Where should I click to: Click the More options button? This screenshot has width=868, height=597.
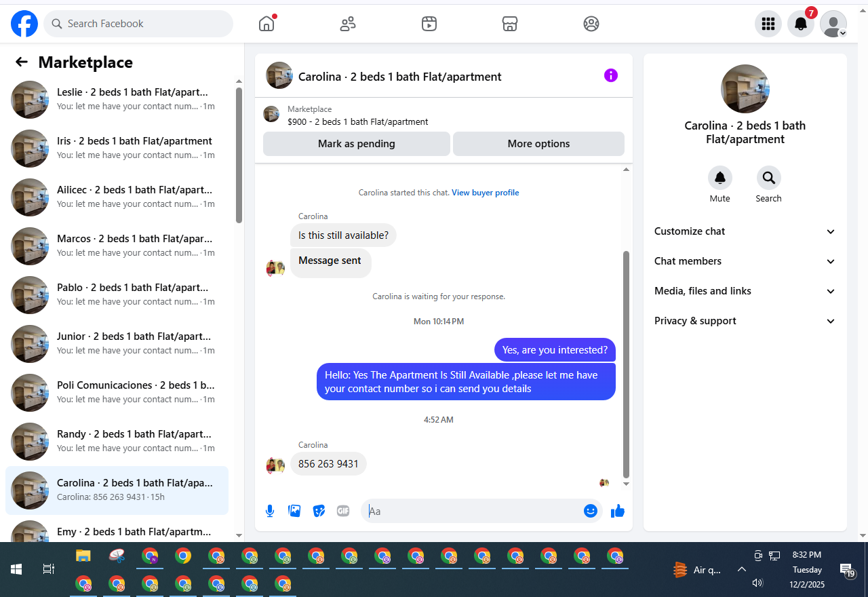pyautogui.click(x=539, y=144)
